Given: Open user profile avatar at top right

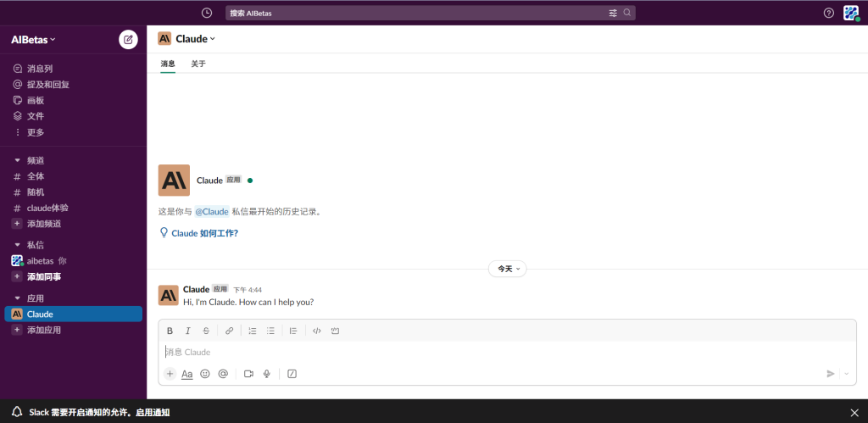Looking at the screenshot, I should coord(851,13).
